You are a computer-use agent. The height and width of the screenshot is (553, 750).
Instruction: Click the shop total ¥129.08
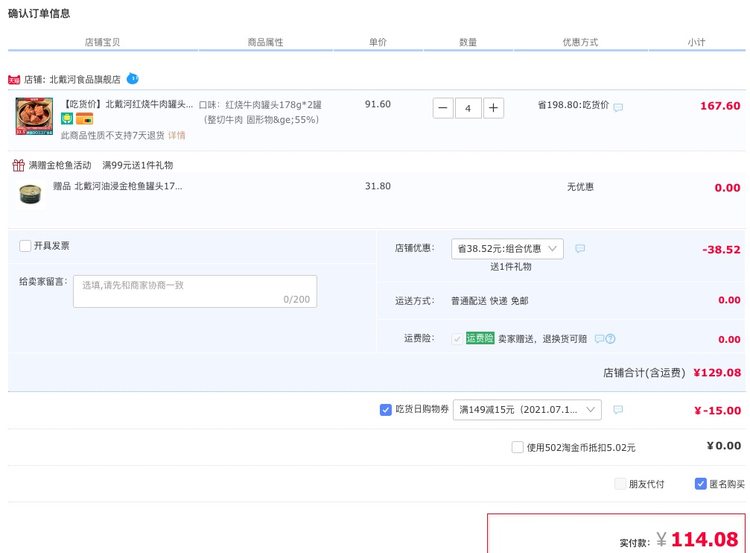pos(717,373)
